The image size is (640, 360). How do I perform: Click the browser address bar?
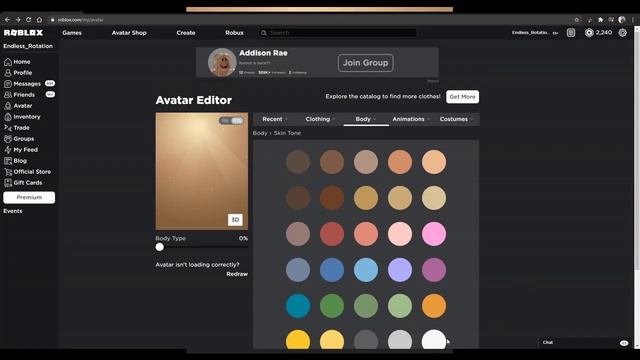click(x=310, y=20)
